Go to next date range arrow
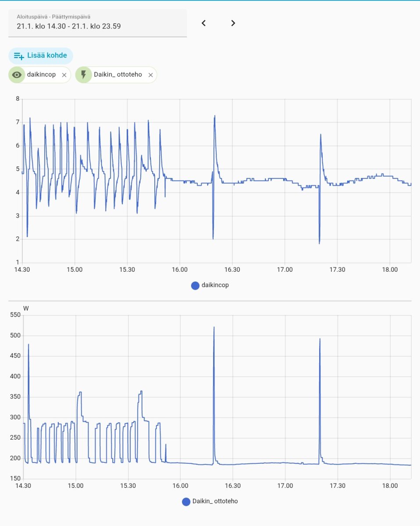Image resolution: width=420 pixels, height=526 pixels. (233, 23)
